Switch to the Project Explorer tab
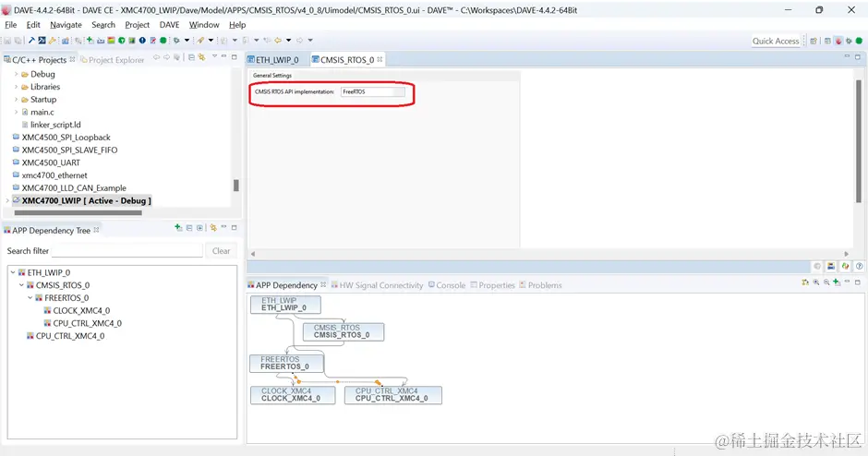This screenshot has width=868, height=456. point(113,60)
